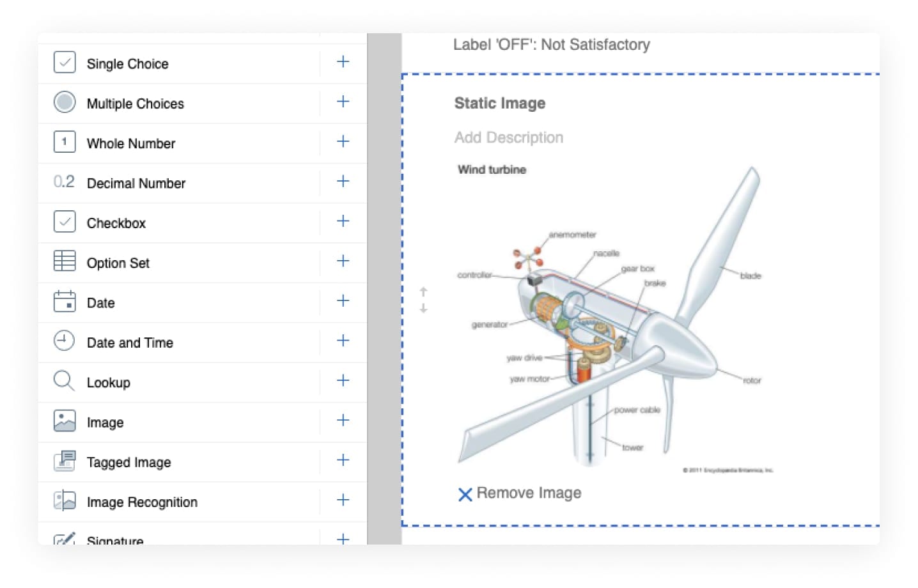Add a Decimal Number field via plus
Image resolution: width=918 pixels, height=588 pixels.
[x=343, y=182]
